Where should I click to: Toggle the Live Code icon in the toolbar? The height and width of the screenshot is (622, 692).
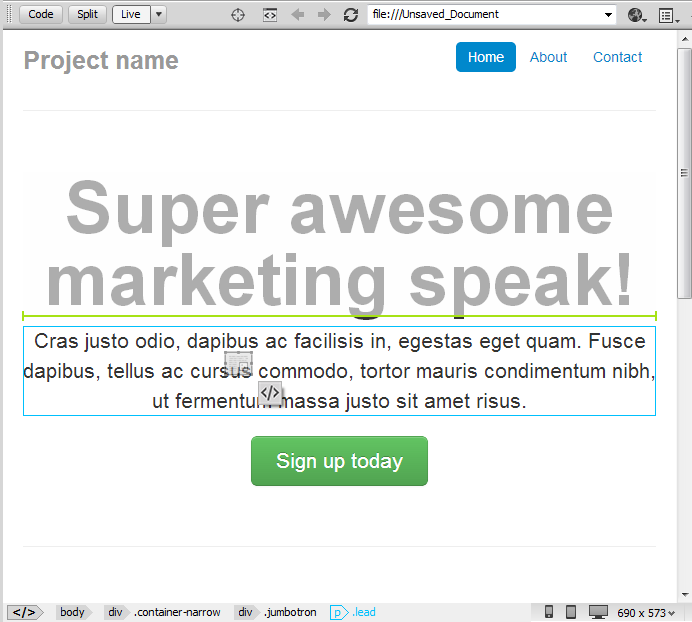(x=270, y=15)
